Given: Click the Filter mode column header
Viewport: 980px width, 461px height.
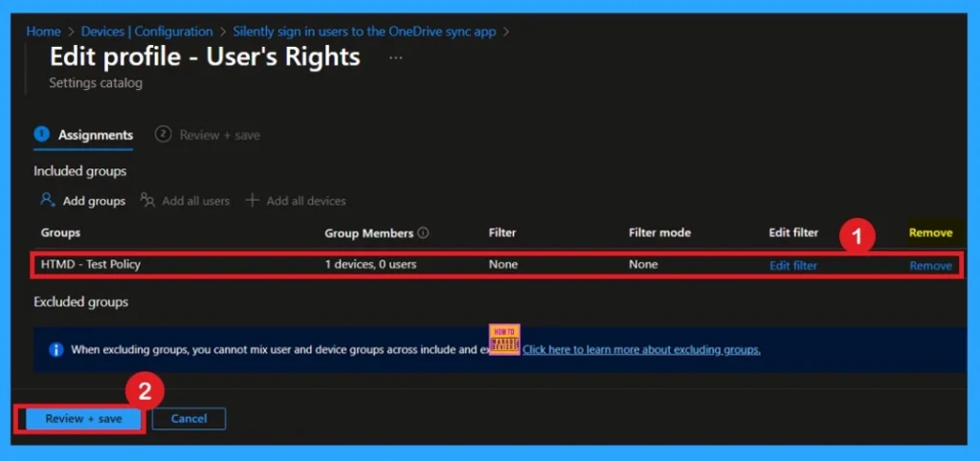Looking at the screenshot, I should [660, 233].
